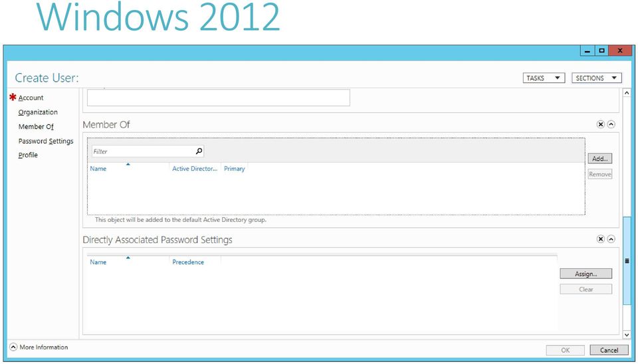Screen dimensions: 638x364
Task: Click the default Active Directory group note
Action: tap(181, 220)
